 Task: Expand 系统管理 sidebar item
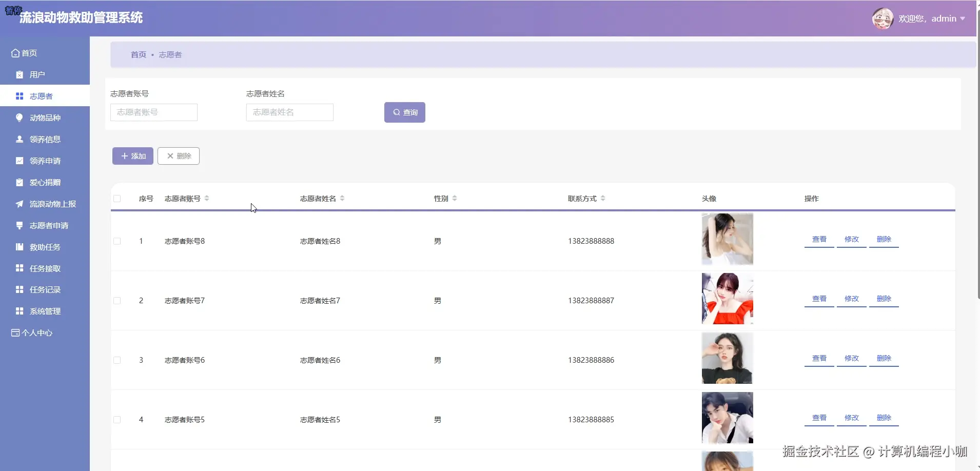click(45, 311)
